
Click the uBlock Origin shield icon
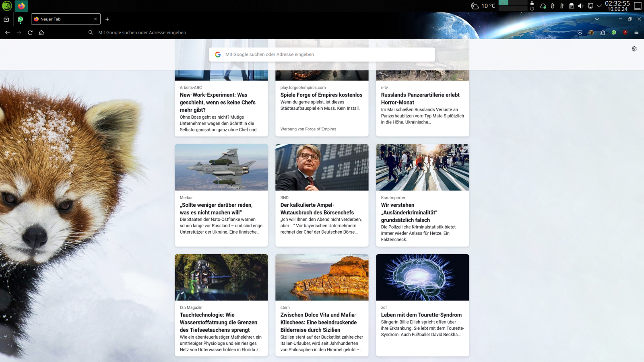[x=625, y=33]
